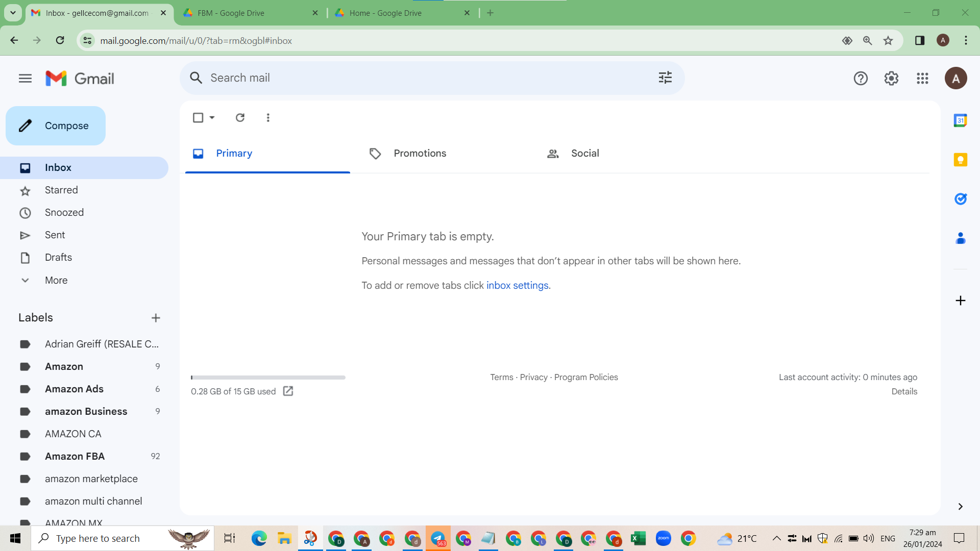
Task: Open the amazon Business label
Action: coord(84,412)
